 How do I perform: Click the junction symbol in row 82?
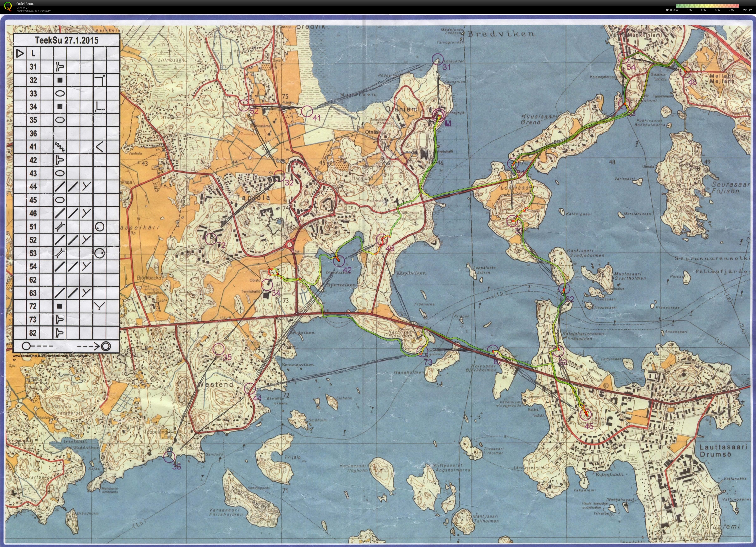(60, 333)
